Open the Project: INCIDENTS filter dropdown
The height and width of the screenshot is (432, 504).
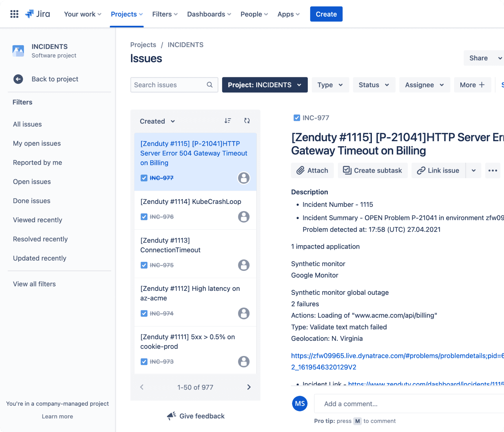click(x=265, y=85)
